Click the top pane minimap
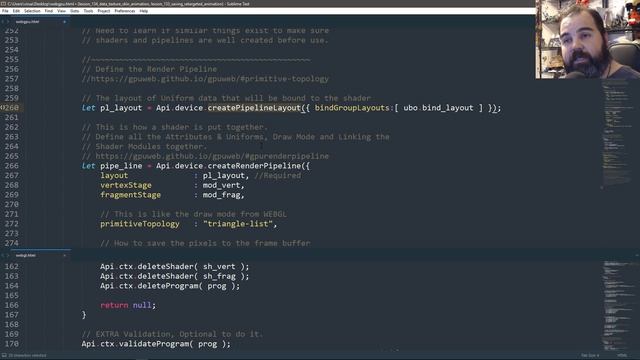 pyautogui.click(x=620, y=135)
